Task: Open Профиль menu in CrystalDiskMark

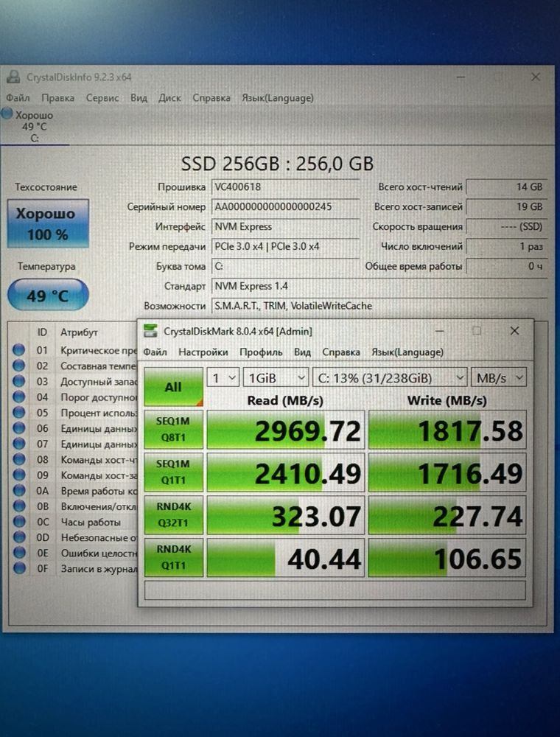Action: click(x=261, y=352)
